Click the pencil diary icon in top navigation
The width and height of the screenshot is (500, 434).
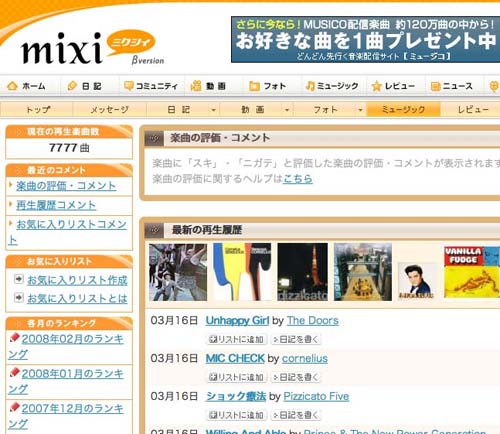[72, 86]
